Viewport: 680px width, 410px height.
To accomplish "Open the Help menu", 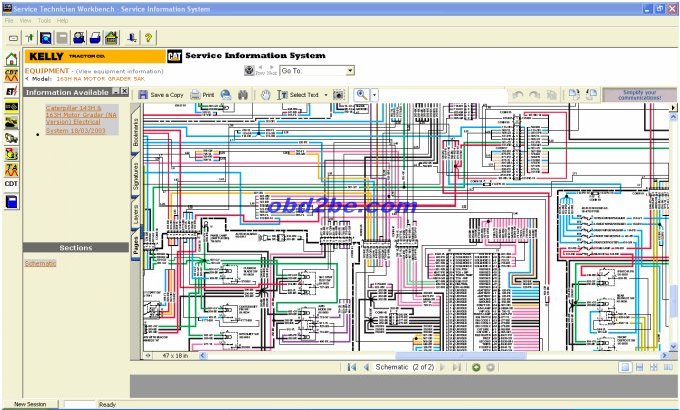I will [62, 20].
